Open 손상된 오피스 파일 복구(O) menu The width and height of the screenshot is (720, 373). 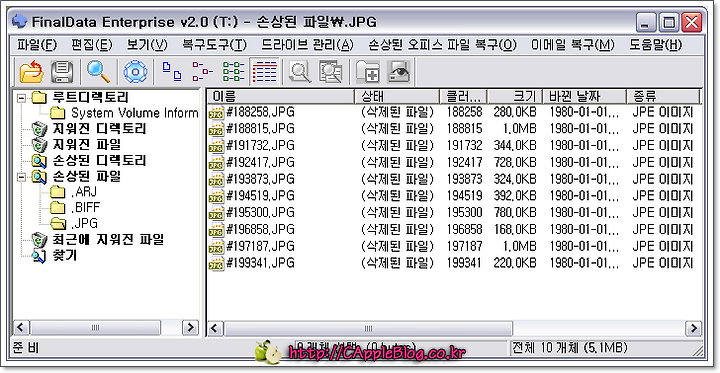[443, 45]
